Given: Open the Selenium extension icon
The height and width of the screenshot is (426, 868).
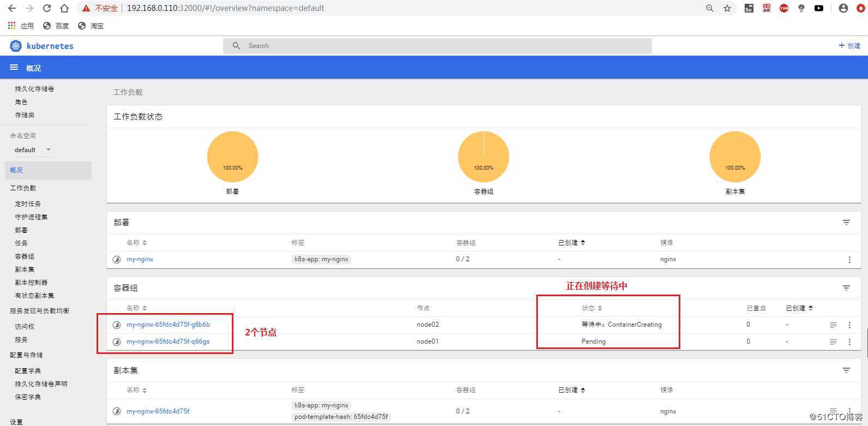Looking at the screenshot, I should [x=749, y=8].
